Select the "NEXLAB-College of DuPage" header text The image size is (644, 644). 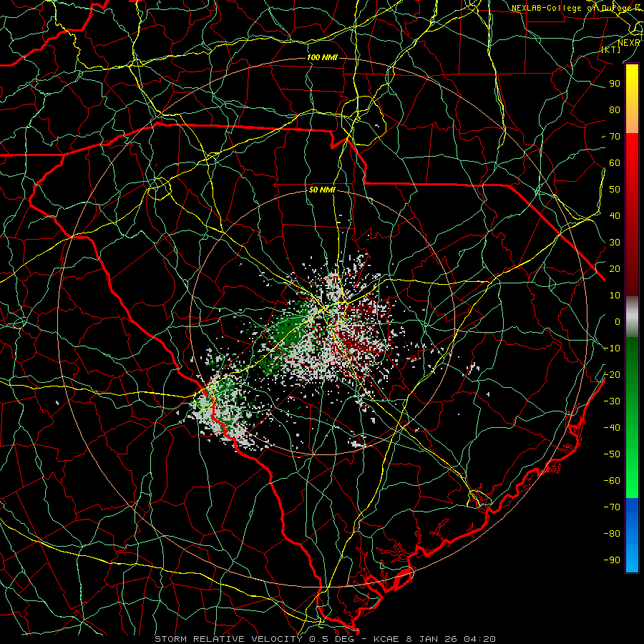coord(572,8)
